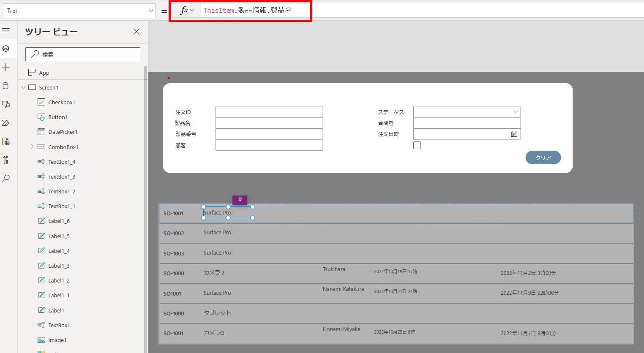
Task: Collapse the Screen1 tree node
Action: pos(24,87)
